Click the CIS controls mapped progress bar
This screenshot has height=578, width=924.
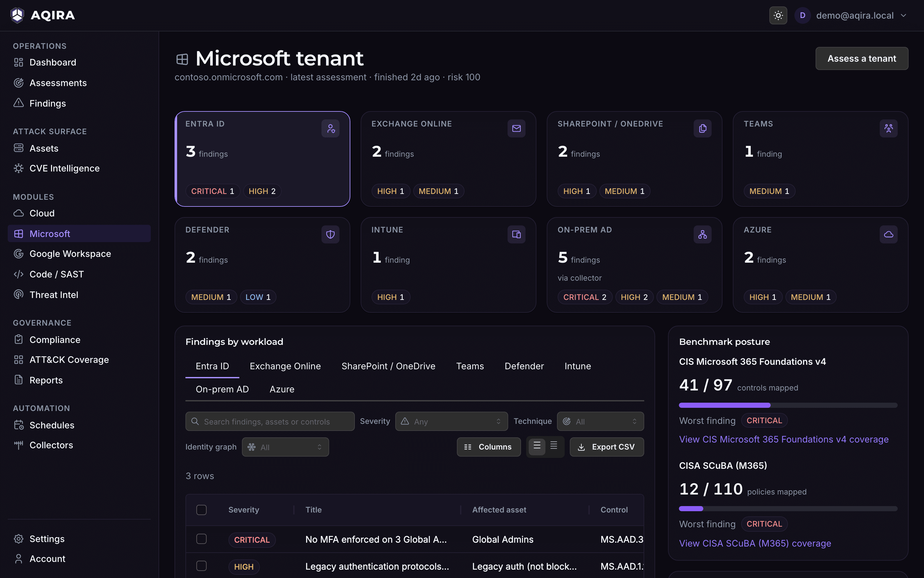[788, 405]
